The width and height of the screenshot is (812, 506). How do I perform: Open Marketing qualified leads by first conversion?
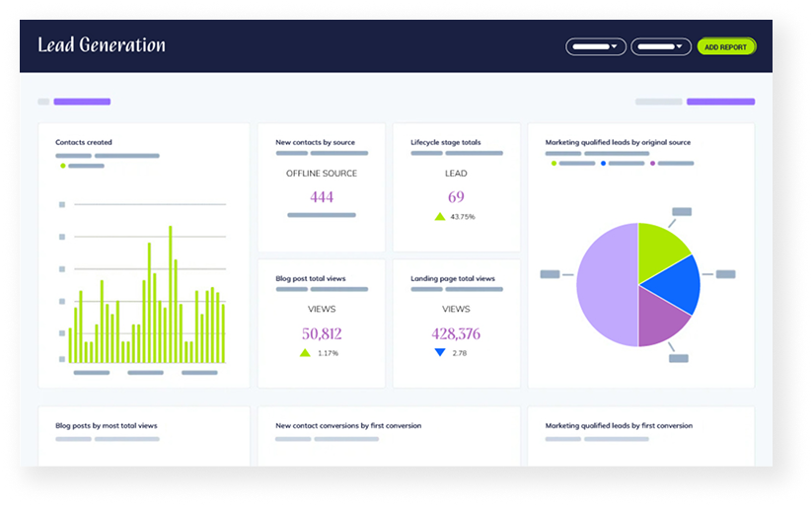(x=619, y=426)
